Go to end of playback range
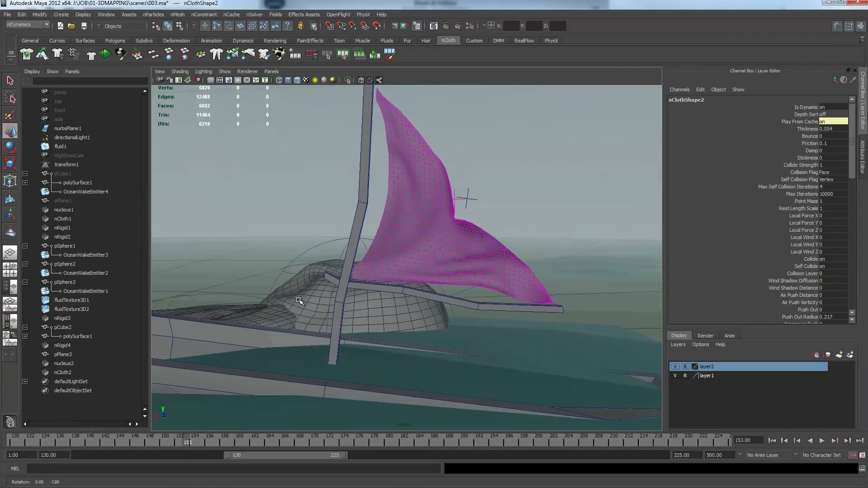Viewport: 868px width, 488px height. (x=860, y=441)
